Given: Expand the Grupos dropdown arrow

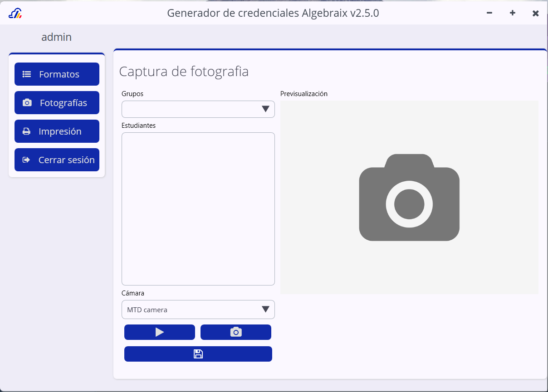Looking at the screenshot, I should 266,109.
